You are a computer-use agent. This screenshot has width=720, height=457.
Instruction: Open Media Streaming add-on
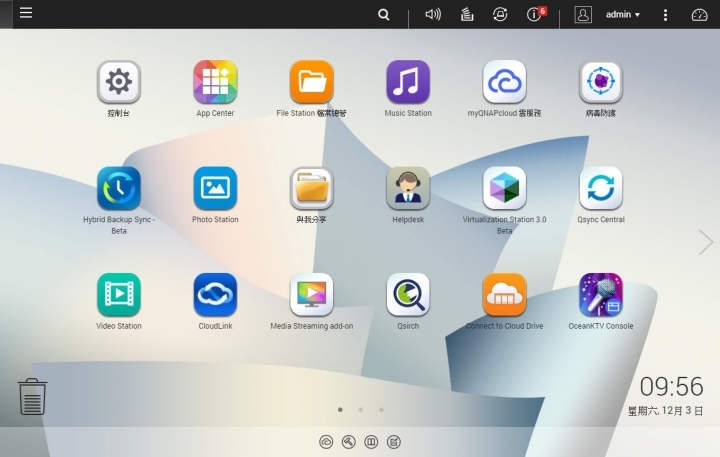(311, 295)
